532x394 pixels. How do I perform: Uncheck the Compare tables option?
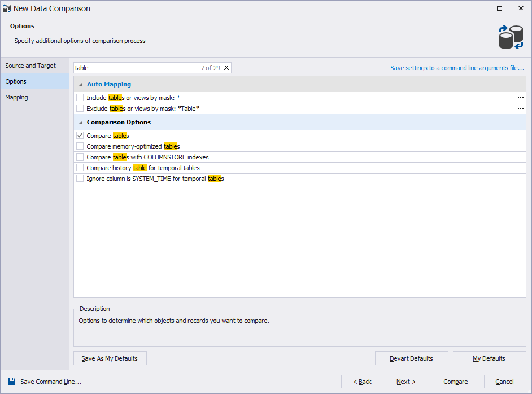(80, 136)
